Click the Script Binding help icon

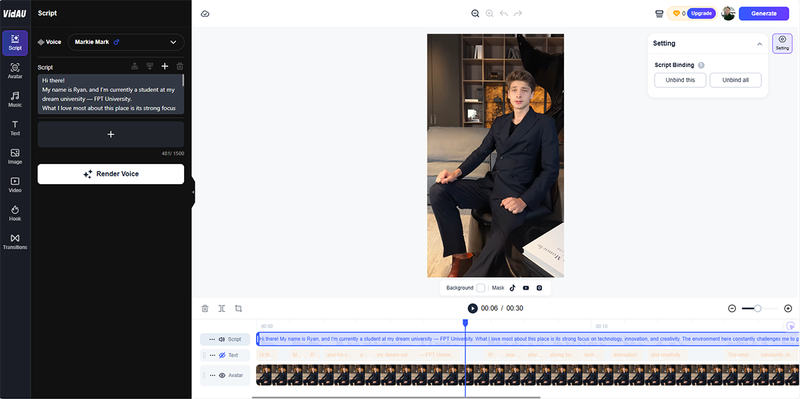(701, 65)
